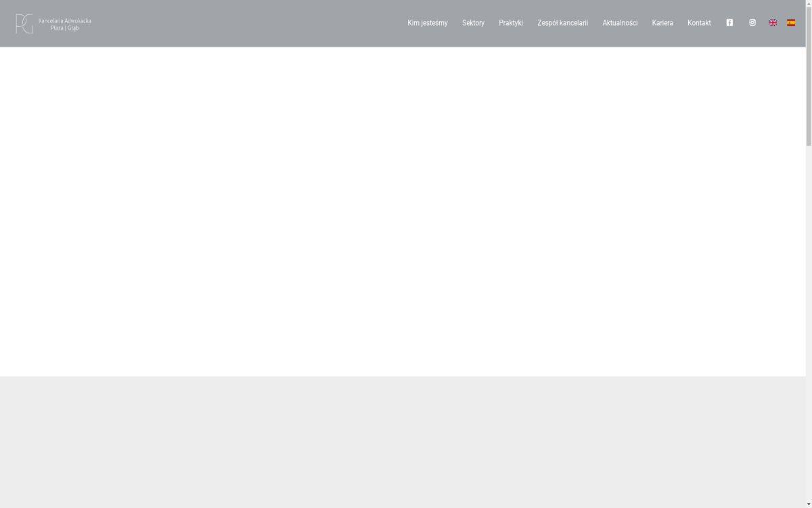Click the scrollbar track at the page bottom
The image size is (812, 508).
809,498
